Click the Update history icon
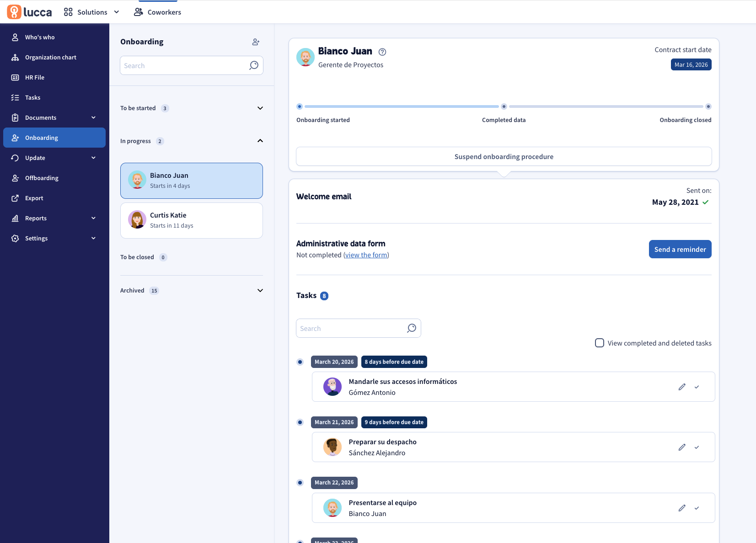 click(x=15, y=158)
